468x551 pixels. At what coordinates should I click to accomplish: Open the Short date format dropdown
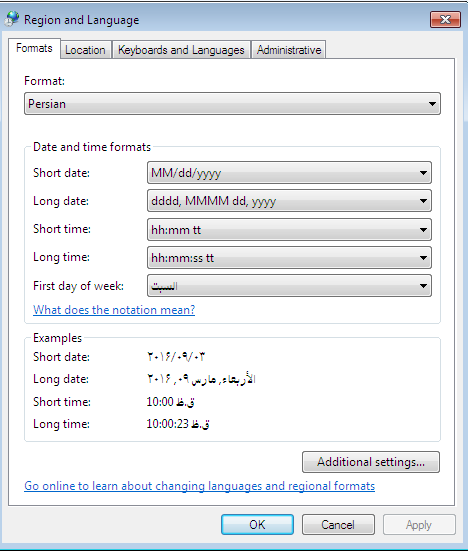click(x=289, y=173)
